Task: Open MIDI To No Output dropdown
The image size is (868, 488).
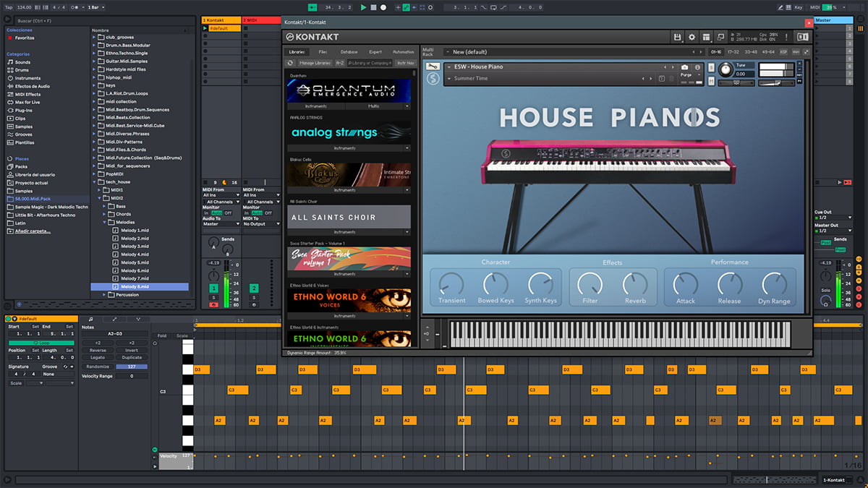Action: coord(261,224)
